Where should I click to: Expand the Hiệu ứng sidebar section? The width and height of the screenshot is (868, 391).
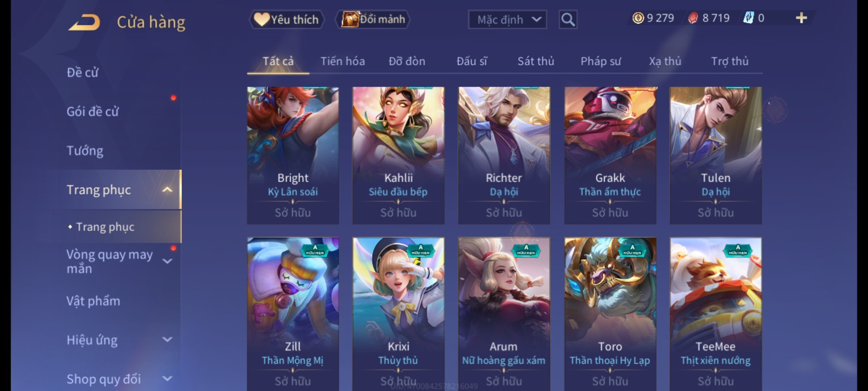pyautogui.click(x=167, y=340)
